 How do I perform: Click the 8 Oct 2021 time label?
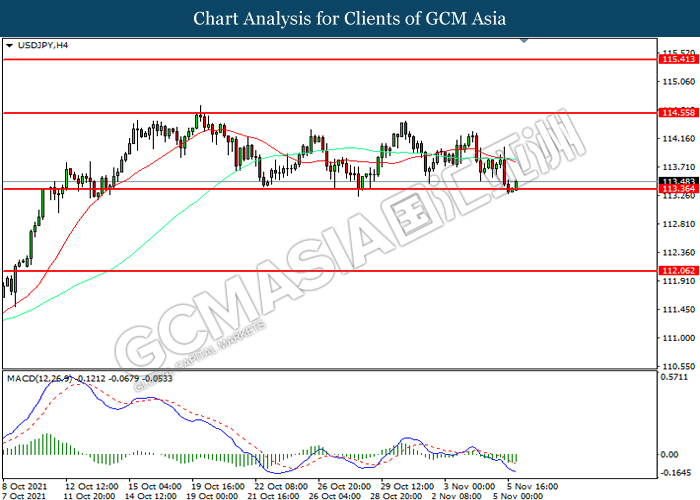pyautogui.click(x=25, y=487)
